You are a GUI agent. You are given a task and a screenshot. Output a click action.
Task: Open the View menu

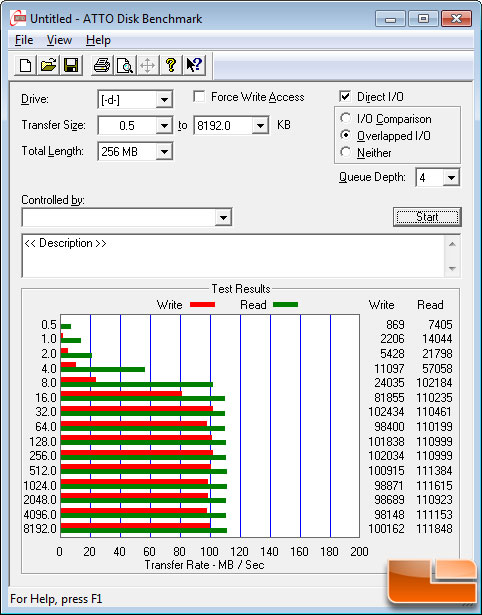click(x=59, y=40)
